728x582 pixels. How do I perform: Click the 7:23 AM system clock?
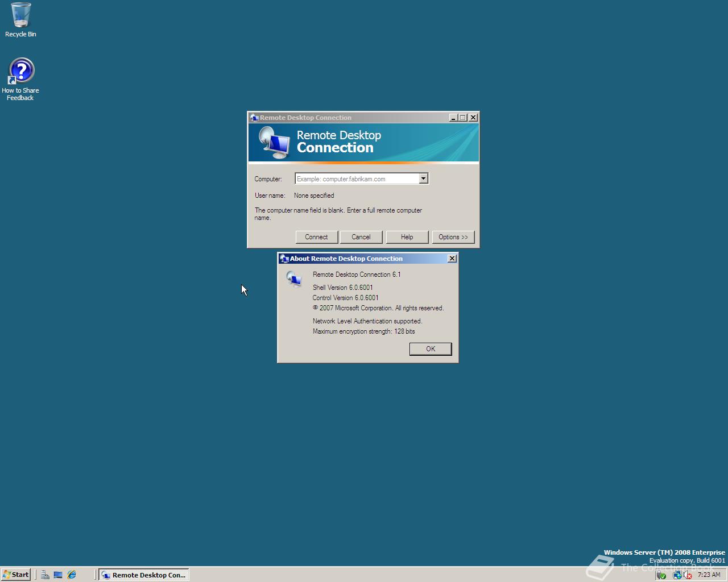pyautogui.click(x=709, y=575)
